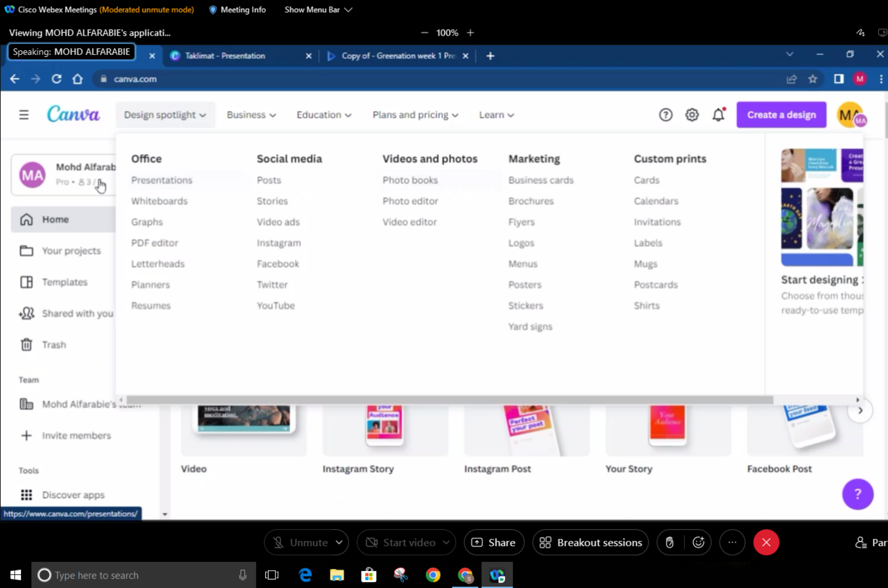
Task: Click the browser back arrow
Action: [x=15, y=79]
